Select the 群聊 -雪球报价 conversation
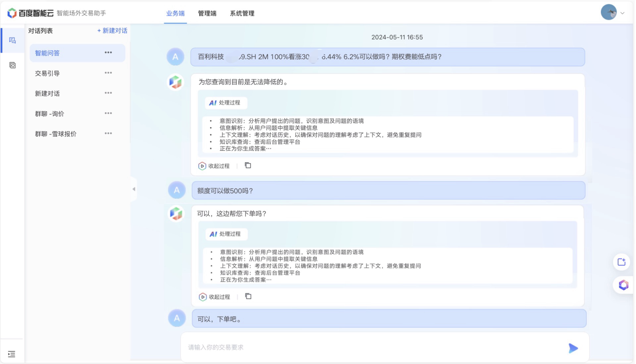Screen dimensions: 636x364 pyautogui.click(x=77, y=134)
